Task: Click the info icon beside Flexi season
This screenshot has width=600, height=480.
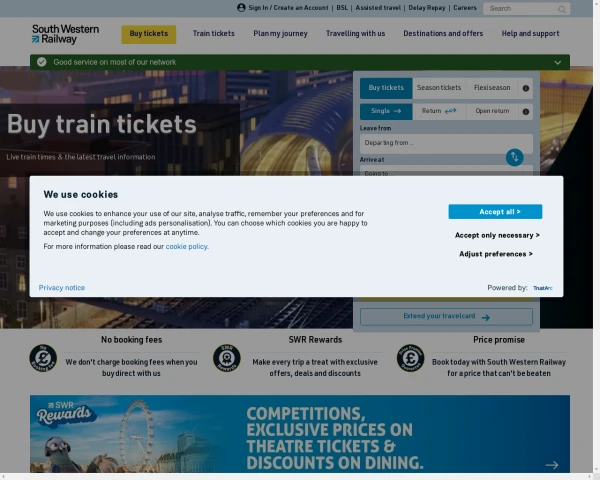Action: [x=526, y=88]
